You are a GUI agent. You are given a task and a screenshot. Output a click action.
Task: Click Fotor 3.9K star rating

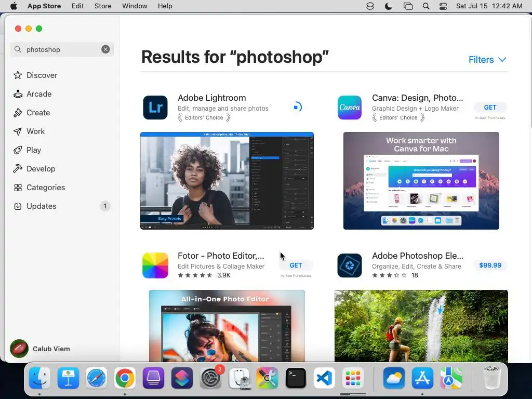(204, 275)
